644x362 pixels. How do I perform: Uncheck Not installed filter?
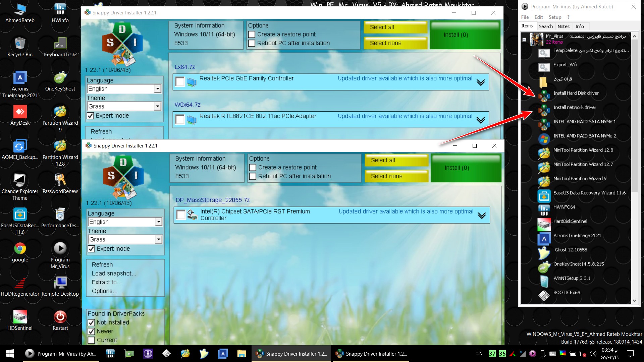pyautogui.click(x=91, y=322)
